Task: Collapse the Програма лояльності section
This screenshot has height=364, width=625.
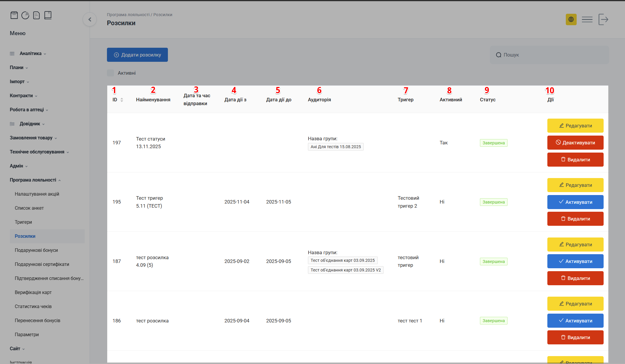Action: point(33,180)
